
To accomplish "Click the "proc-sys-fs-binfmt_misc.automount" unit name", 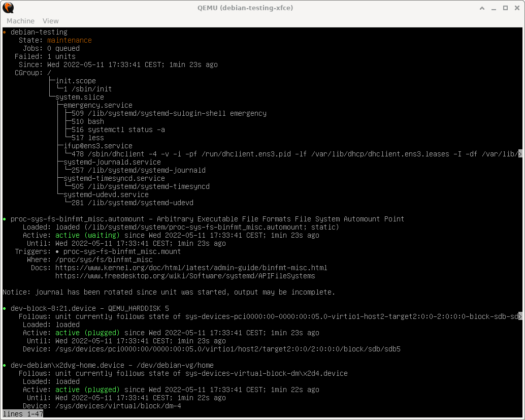I will pyautogui.click(x=77, y=219).
